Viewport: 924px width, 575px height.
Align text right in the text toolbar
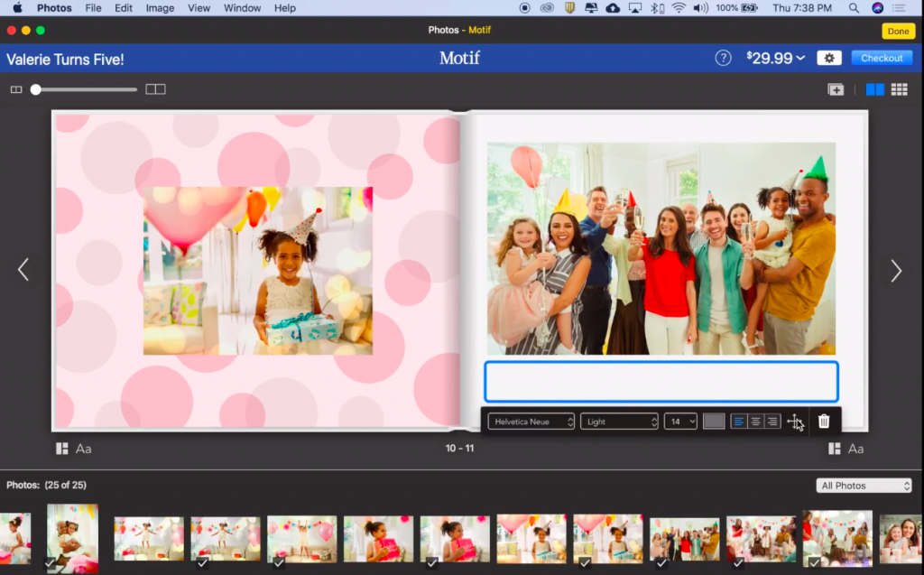coord(772,421)
